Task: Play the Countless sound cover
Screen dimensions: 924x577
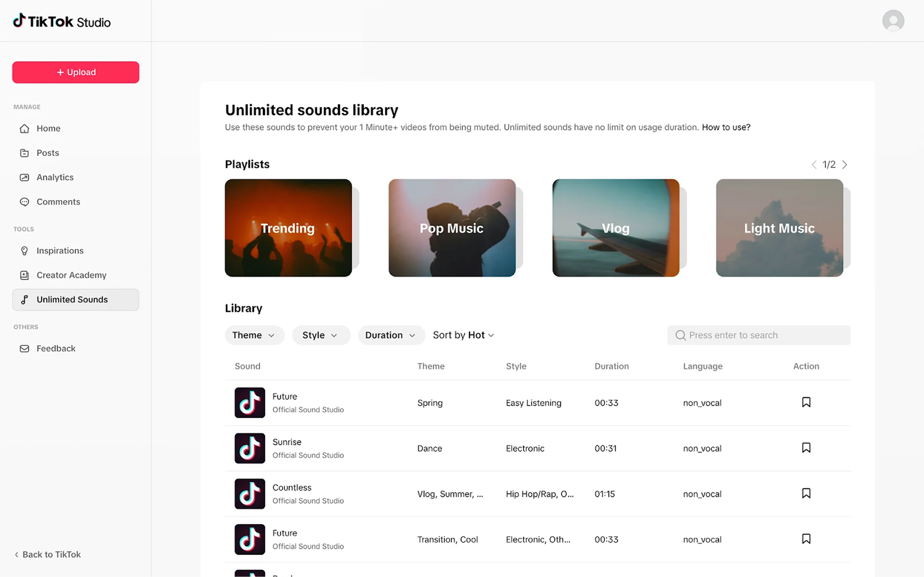Action: pos(250,493)
